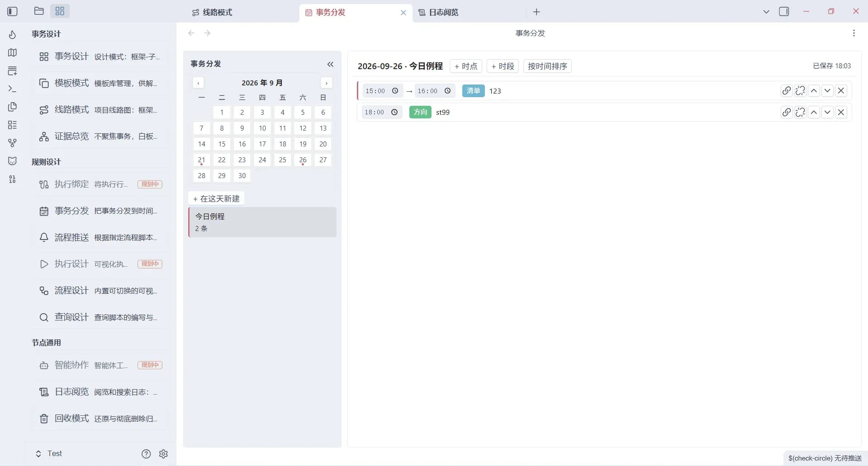The image size is (868, 466).
Task: Go to the next month in the calendar
Action: (326, 83)
